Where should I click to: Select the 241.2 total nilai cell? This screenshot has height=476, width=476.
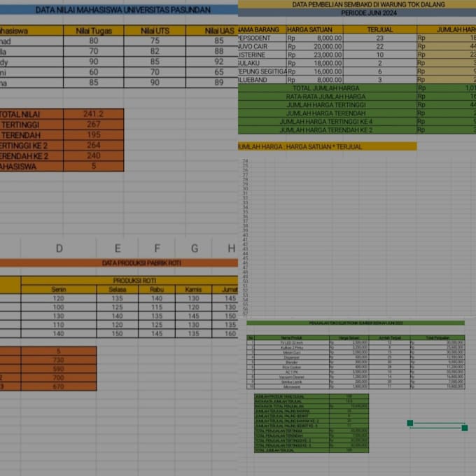94,114
